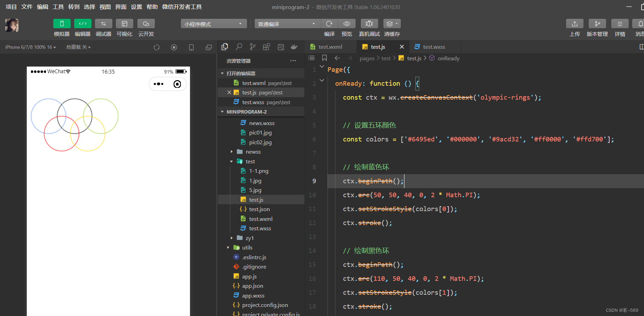Viewport: 644px width, 316px height.
Task: Open cloud development (云开发)
Action: click(146, 24)
